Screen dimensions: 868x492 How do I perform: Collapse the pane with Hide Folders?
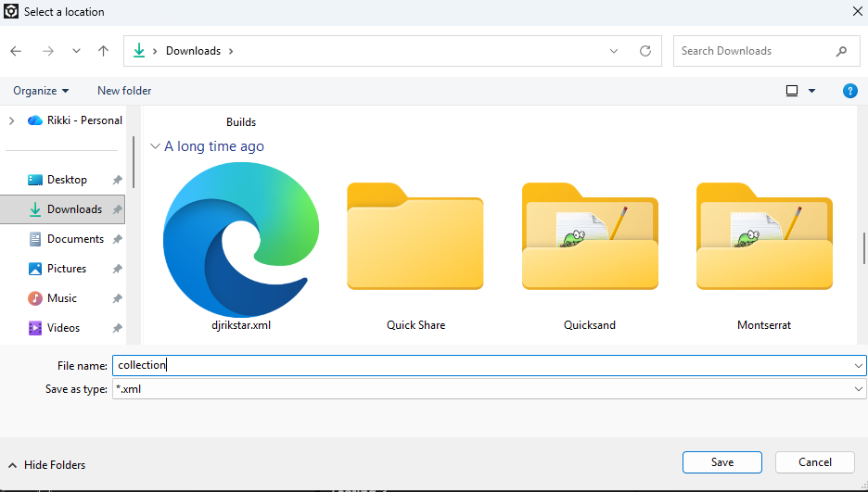(x=47, y=465)
